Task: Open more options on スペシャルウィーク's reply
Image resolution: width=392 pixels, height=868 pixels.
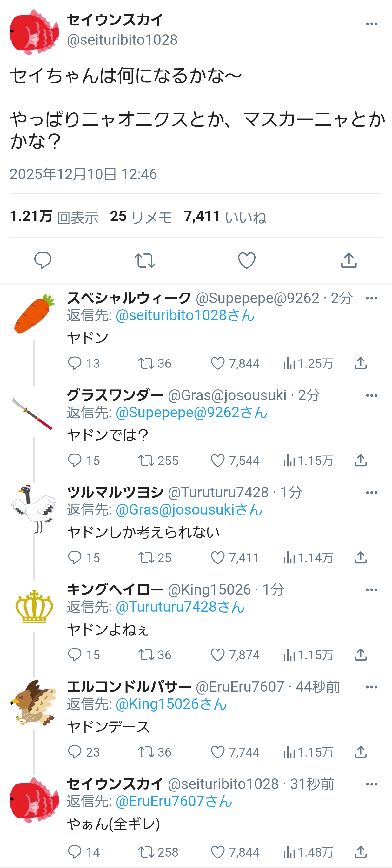Action: (371, 298)
